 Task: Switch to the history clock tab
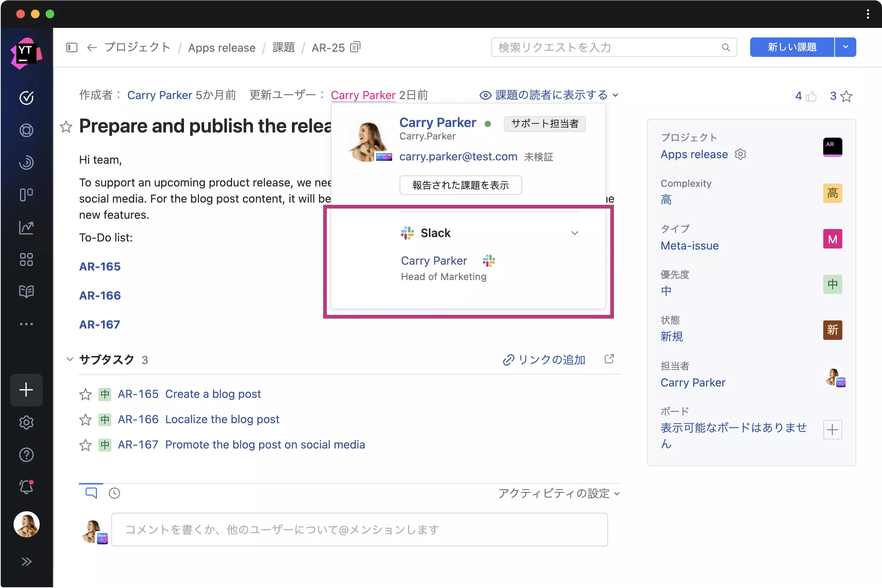pyautogui.click(x=114, y=493)
